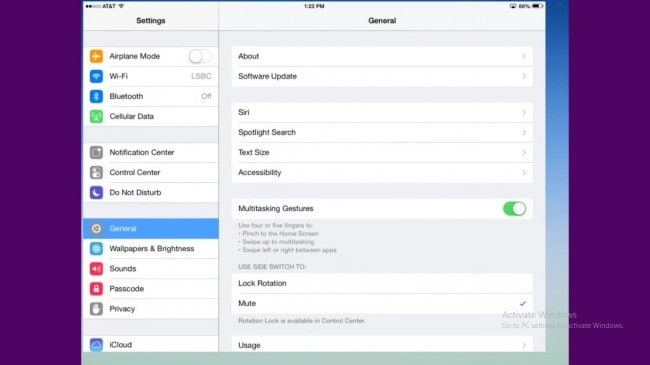
Task: Expand Accessibility chevron
Action: point(524,172)
